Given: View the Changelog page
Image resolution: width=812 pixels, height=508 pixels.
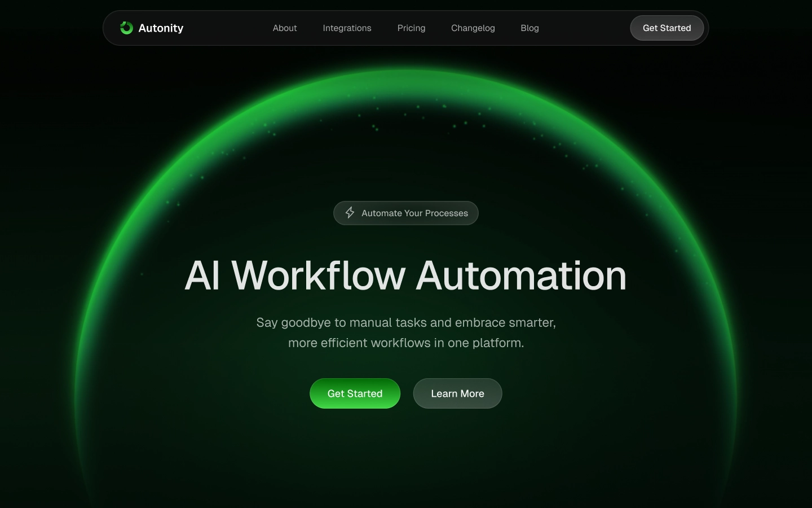Looking at the screenshot, I should click(473, 28).
